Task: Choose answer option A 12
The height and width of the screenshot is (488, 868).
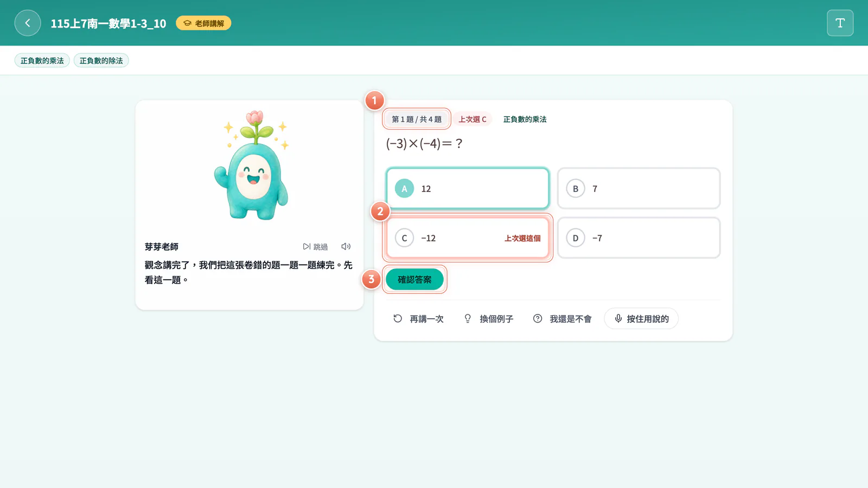Action: click(468, 188)
